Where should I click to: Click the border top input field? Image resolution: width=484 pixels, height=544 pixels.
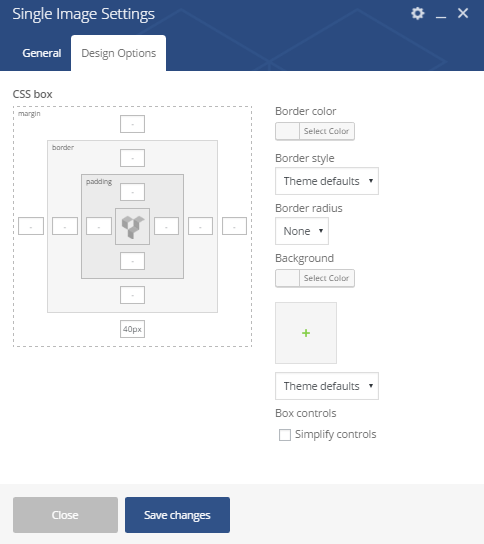click(x=133, y=158)
